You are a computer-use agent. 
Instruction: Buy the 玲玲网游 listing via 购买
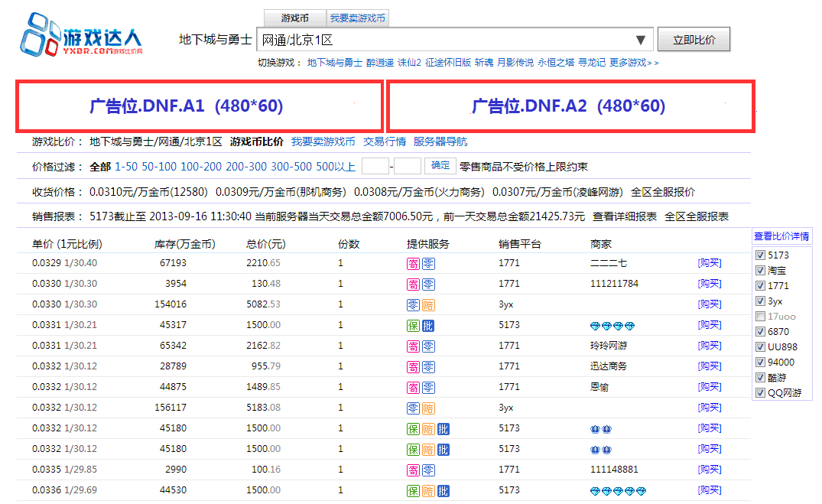[710, 346]
